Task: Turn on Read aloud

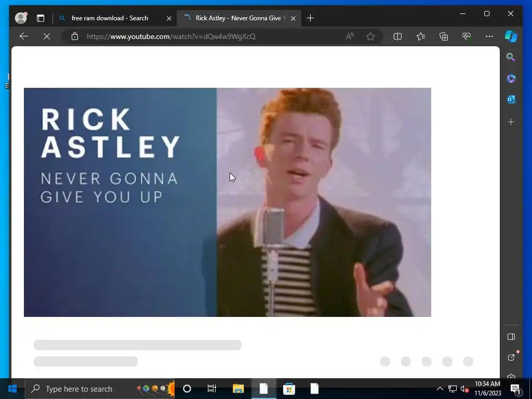Action: (x=350, y=36)
